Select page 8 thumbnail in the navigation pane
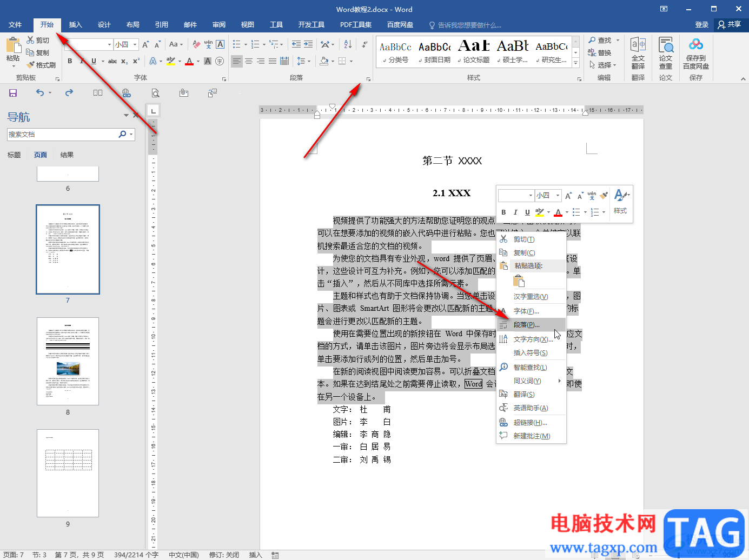 coord(68,361)
